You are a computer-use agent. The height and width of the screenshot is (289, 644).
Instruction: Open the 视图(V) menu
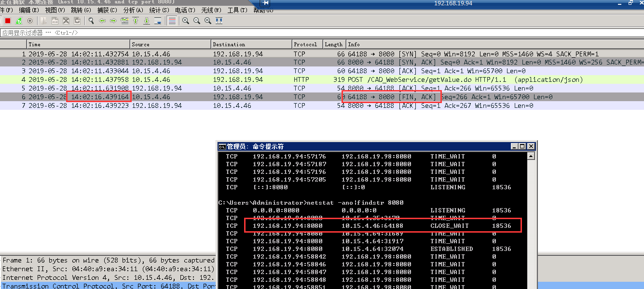(x=55, y=10)
